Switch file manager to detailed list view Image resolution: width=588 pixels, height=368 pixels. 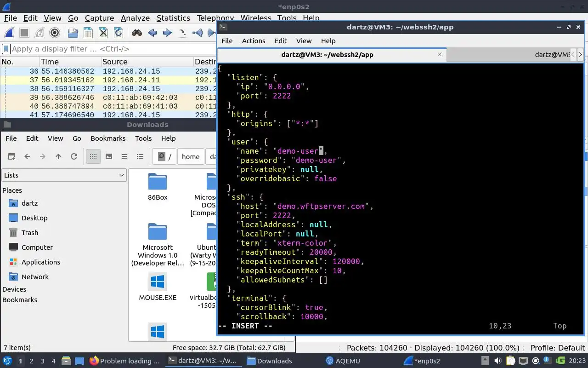[140, 156]
